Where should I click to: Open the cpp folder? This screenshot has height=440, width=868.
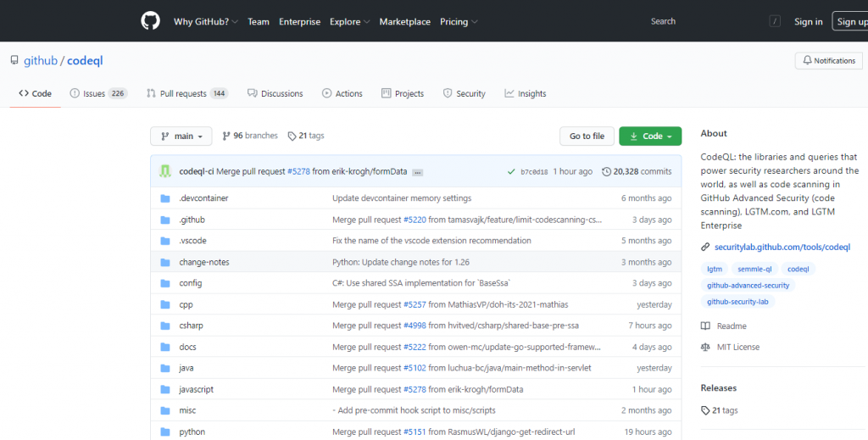pyautogui.click(x=186, y=305)
